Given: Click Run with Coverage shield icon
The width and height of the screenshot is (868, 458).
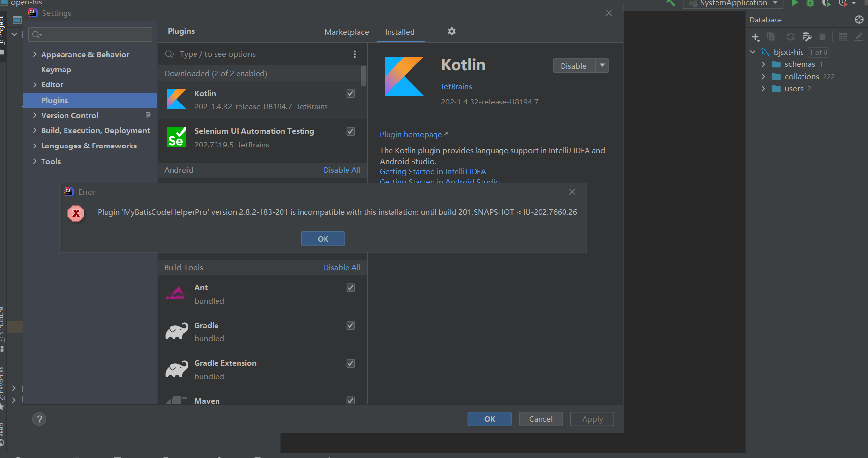Looking at the screenshot, I should [826, 3].
